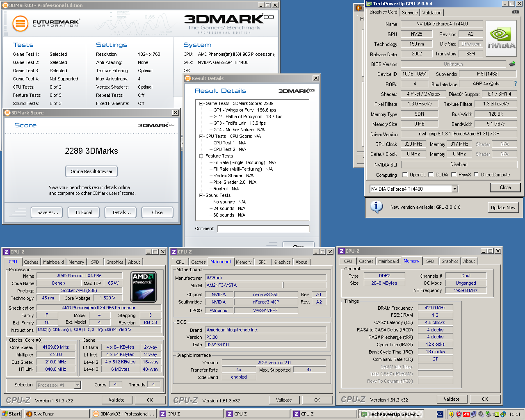The image size is (525, 420).
Task: Click the 2289 3DMarks score text
Action: click(x=91, y=151)
